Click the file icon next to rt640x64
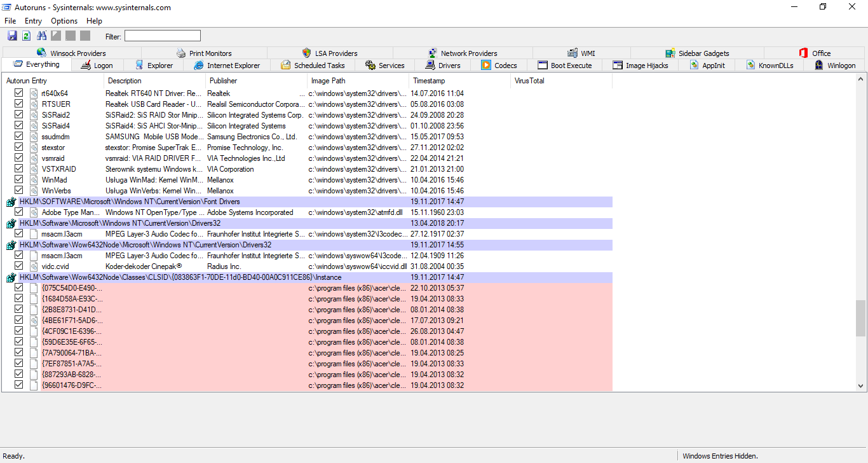The height and width of the screenshot is (463, 868). [34, 93]
